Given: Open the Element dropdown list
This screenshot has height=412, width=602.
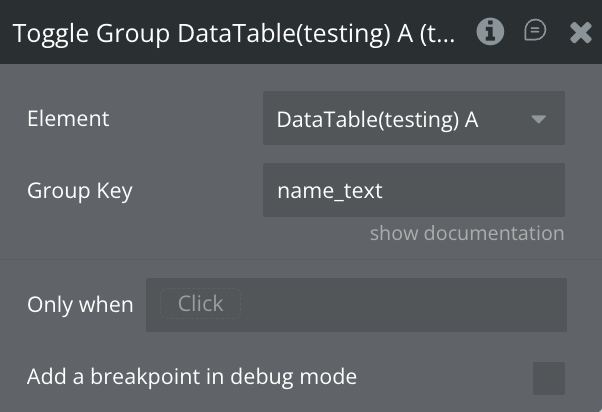Looking at the screenshot, I should click(x=413, y=119).
